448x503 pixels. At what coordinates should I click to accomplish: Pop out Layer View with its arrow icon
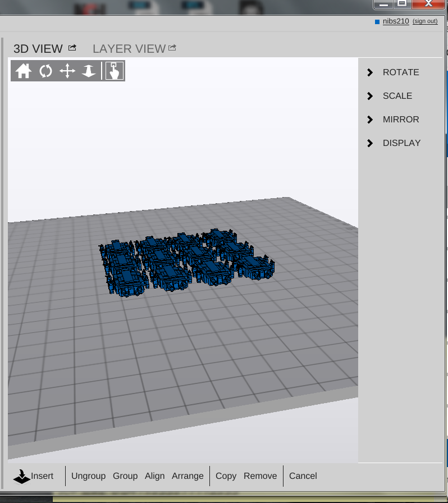(x=172, y=48)
